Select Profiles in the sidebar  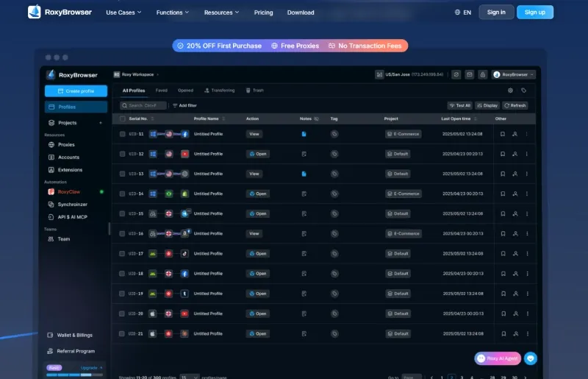click(76, 107)
